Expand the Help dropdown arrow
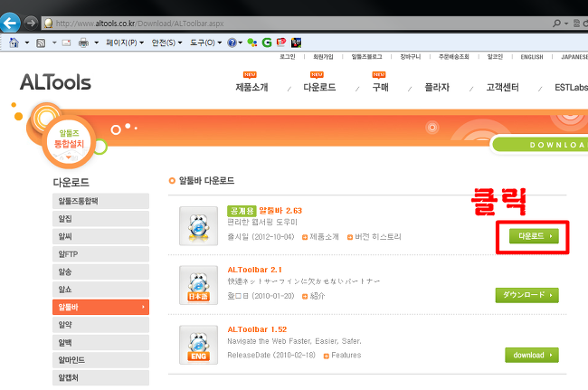The width and height of the screenshot is (588, 390). [241, 43]
